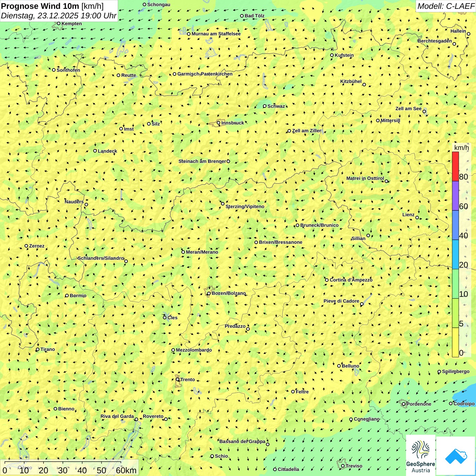Click the 'Matrei in Osttirol' label

[365, 178]
